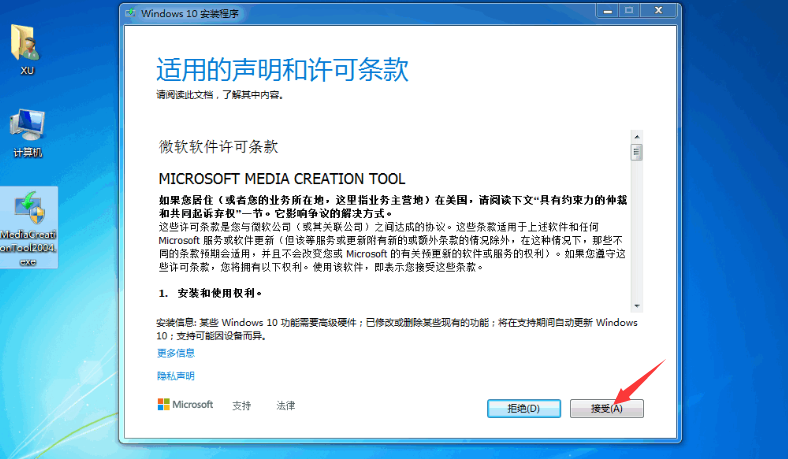788x459 pixels.
Task: Click the 法律 link in footer
Action: coord(286,406)
